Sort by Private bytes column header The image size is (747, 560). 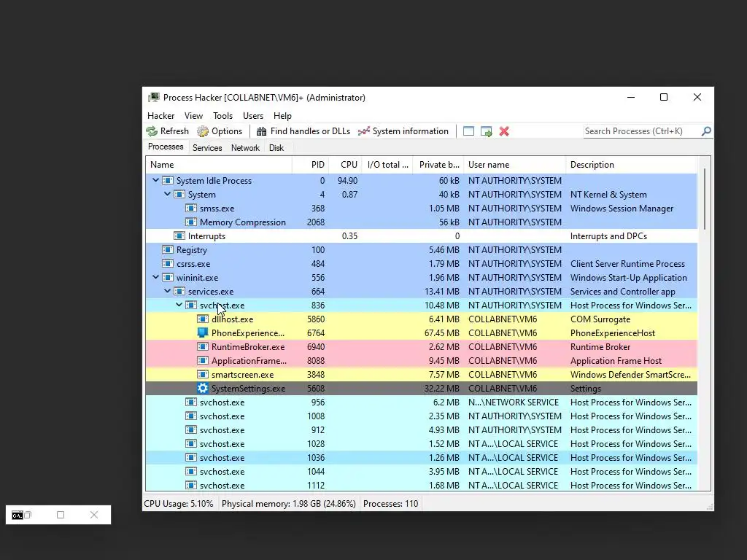438,165
